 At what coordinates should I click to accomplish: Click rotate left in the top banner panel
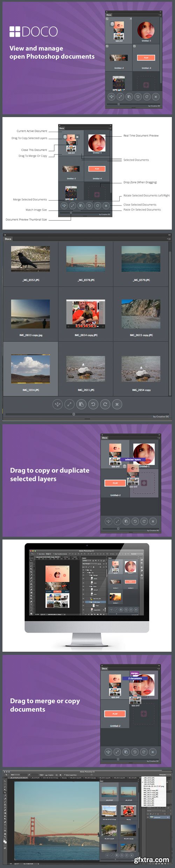click(138, 97)
